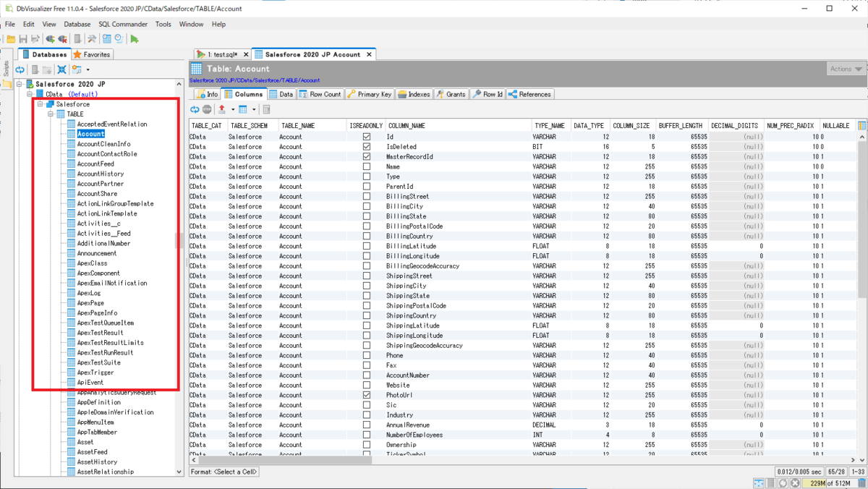Open the Actions dropdown button
This screenshot has height=489, width=868.
point(846,69)
